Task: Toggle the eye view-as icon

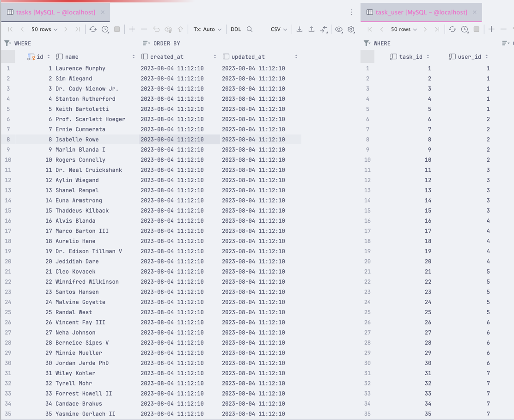Action: [339, 29]
